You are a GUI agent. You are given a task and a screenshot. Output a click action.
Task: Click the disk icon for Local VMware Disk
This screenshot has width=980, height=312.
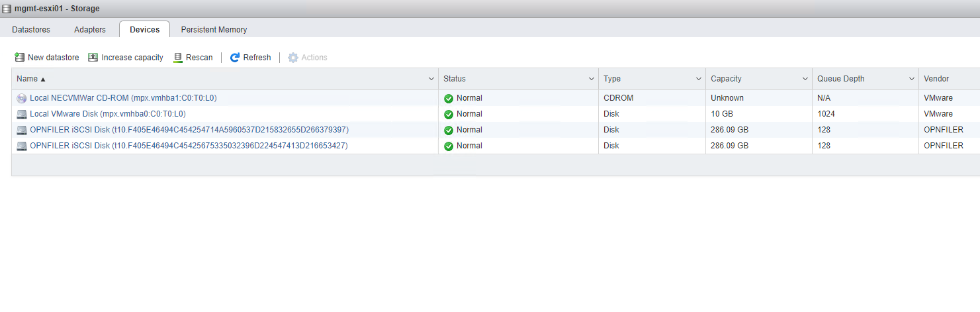coord(22,114)
